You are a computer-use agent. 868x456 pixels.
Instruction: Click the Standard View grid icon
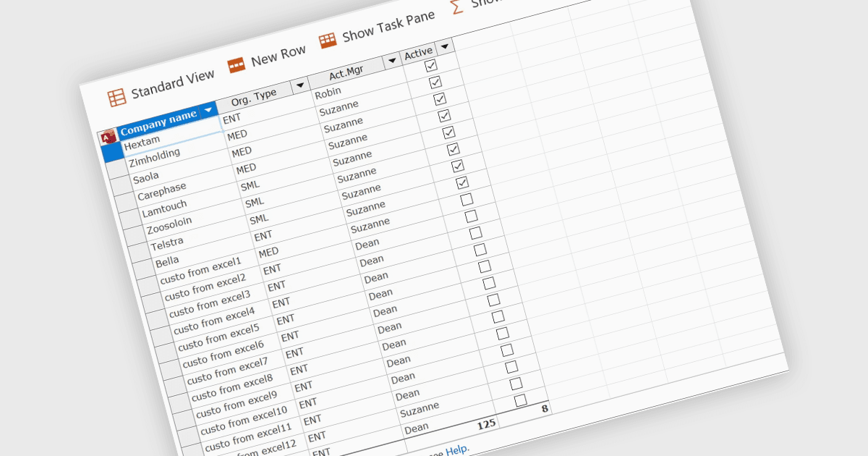pyautogui.click(x=117, y=98)
